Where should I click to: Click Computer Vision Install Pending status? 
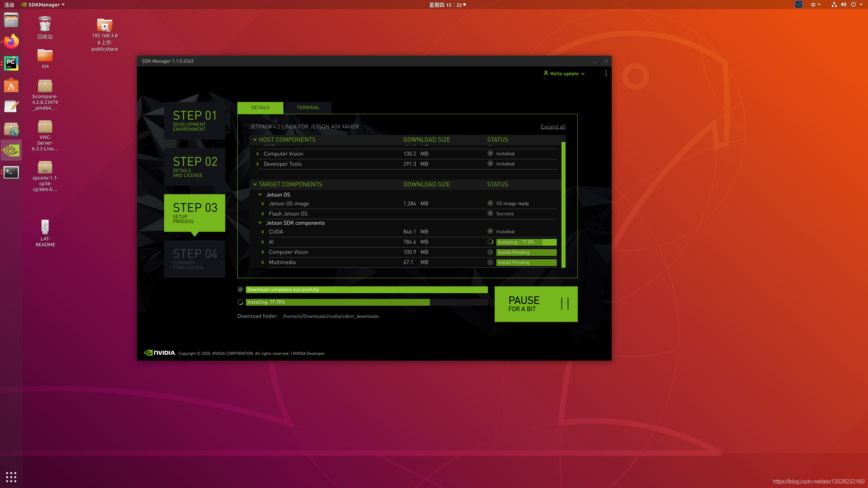point(526,252)
